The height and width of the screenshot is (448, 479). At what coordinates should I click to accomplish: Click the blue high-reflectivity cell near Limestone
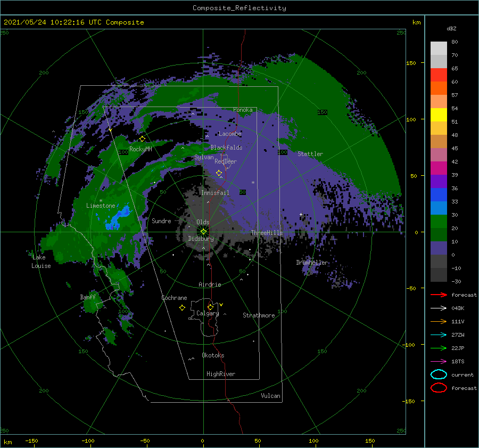click(x=118, y=218)
